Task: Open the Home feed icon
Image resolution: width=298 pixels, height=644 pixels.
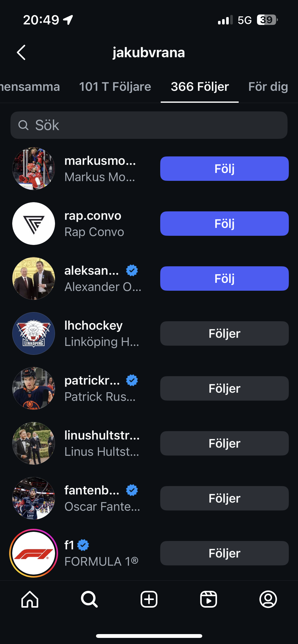Action: click(x=30, y=599)
